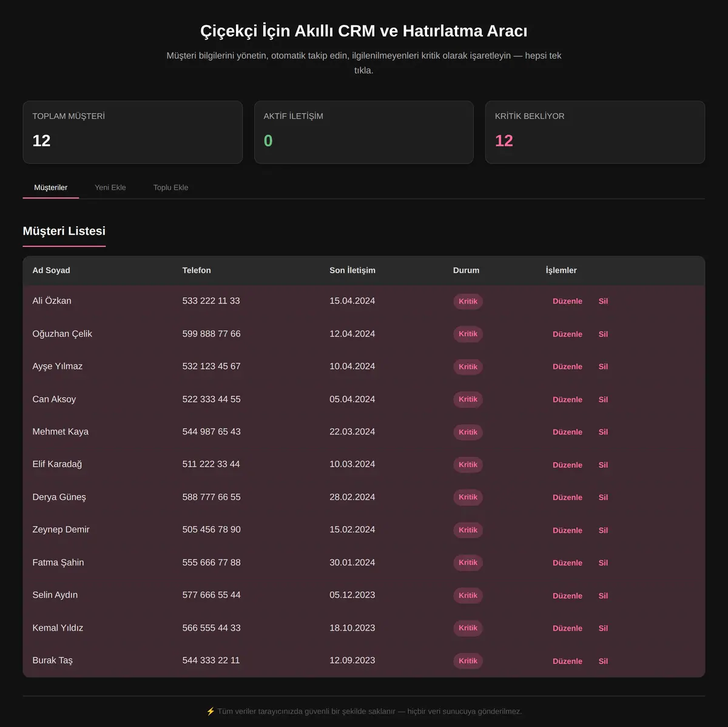Click the Aktif İletişim stat card
Screen dimensions: 728x727
click(x=364, y=132)
